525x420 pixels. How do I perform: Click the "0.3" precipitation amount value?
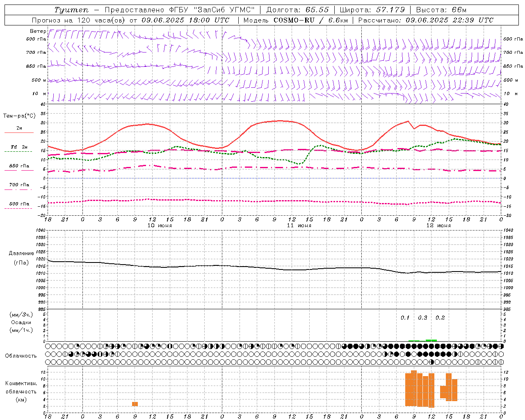422,317
